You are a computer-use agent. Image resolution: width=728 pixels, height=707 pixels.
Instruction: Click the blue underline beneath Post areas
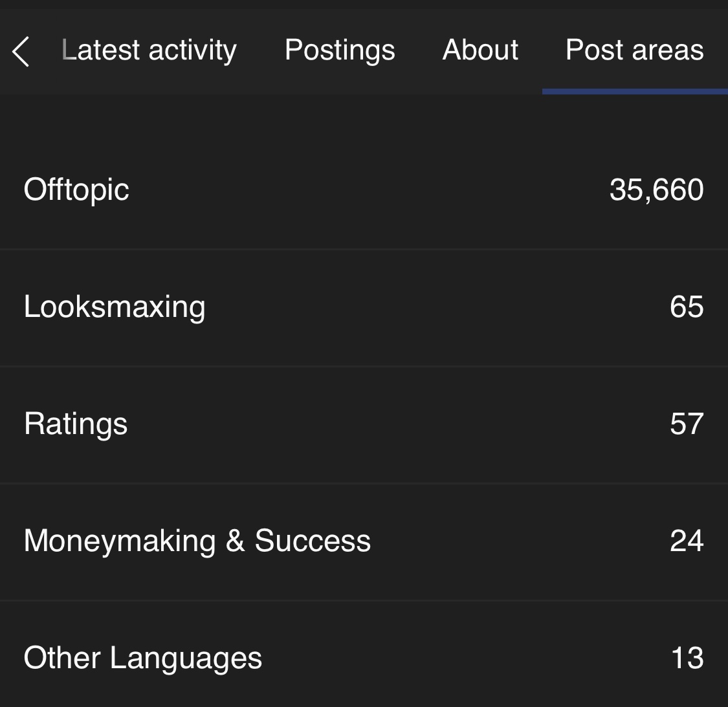pos(634,92)
